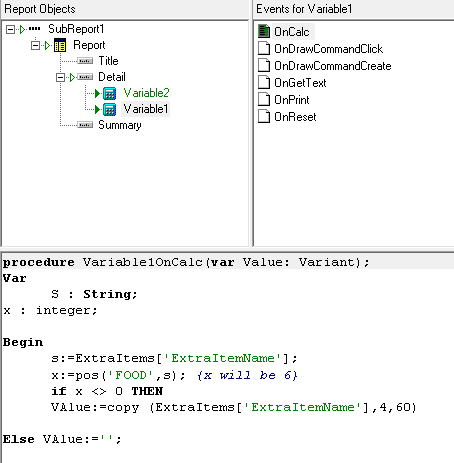Click the OnGetText blank page icon

pos(264,82)
